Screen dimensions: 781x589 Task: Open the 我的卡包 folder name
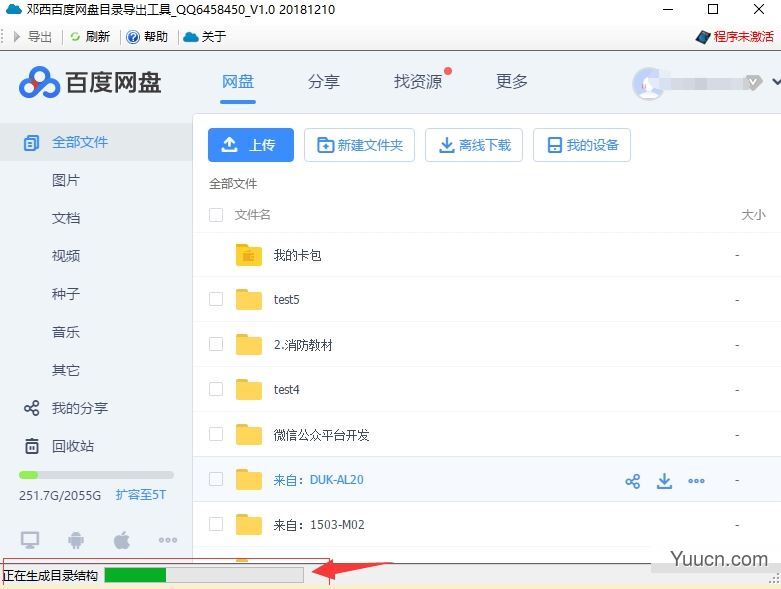coord(297,255)
